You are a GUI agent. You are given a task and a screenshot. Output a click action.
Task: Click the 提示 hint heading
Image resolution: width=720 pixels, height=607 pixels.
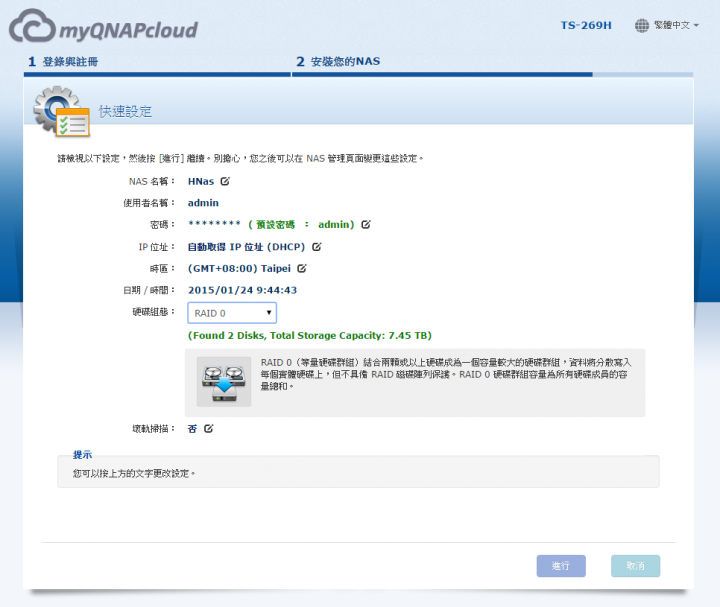click(x=83, y=455)
